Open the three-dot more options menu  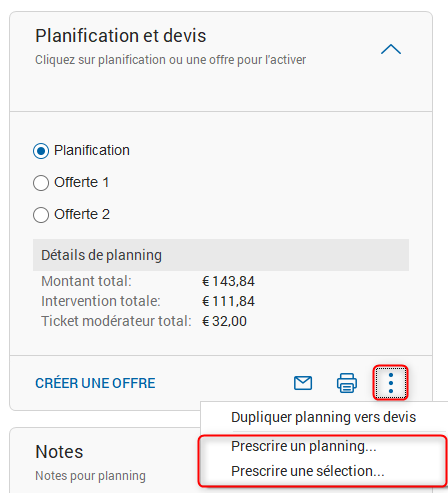[391, 383]
